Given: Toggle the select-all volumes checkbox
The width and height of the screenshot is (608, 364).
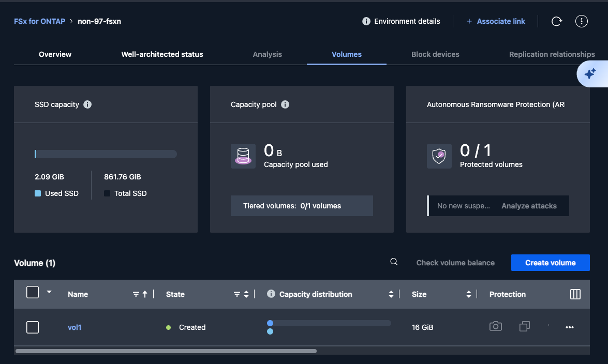Looking at the screenshot, I should (x=33, y=292).
